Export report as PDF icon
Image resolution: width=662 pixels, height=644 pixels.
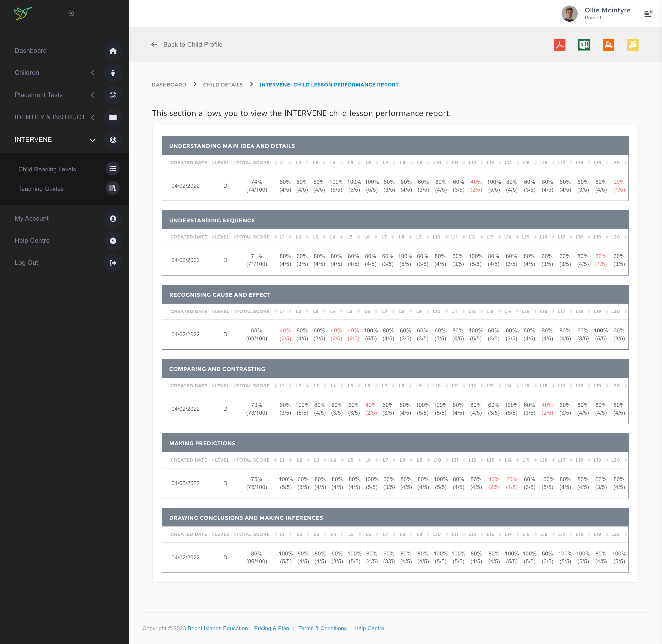(x=559, y=45)
